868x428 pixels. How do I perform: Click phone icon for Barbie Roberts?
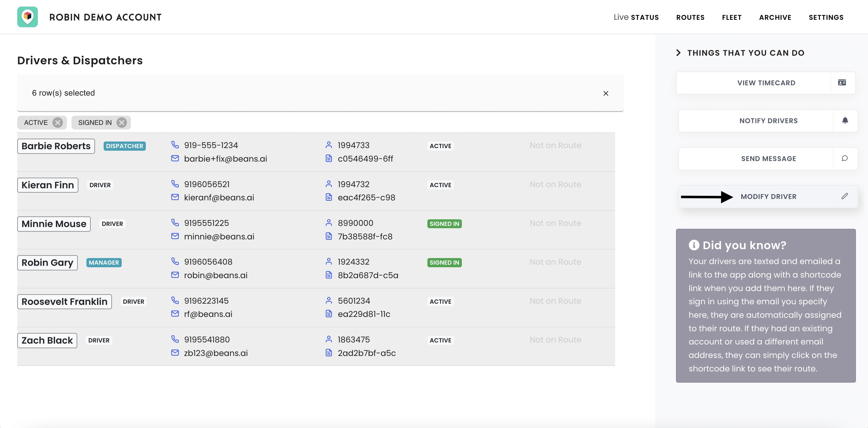click(x=175, y=145)
